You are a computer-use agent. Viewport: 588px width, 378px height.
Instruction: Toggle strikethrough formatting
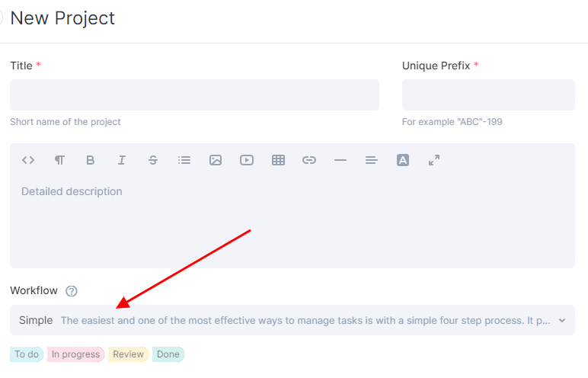153,160
